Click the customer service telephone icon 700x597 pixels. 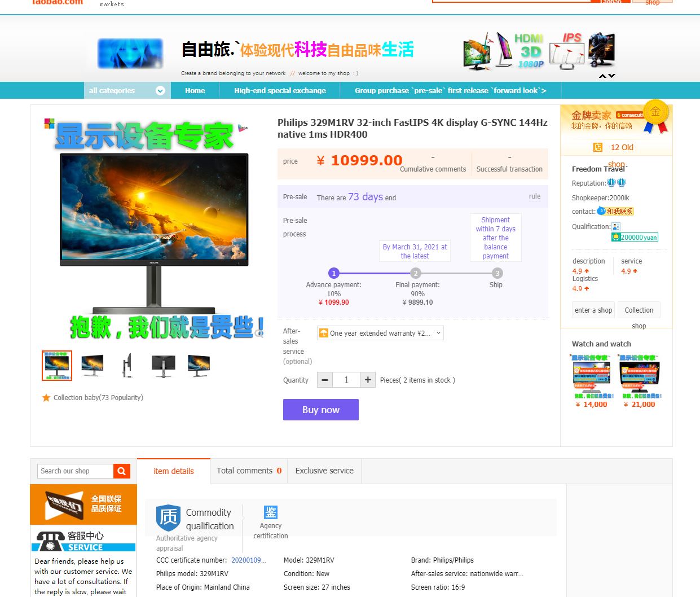(50, 541)
